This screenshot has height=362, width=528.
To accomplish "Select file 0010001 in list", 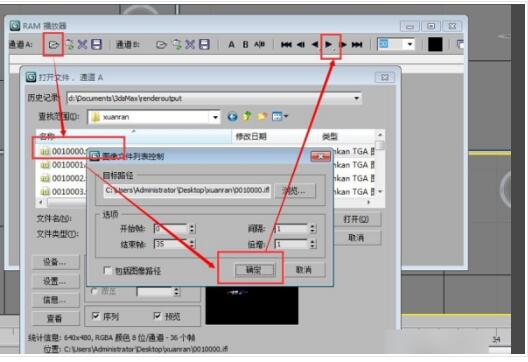I will click(63, 165).
